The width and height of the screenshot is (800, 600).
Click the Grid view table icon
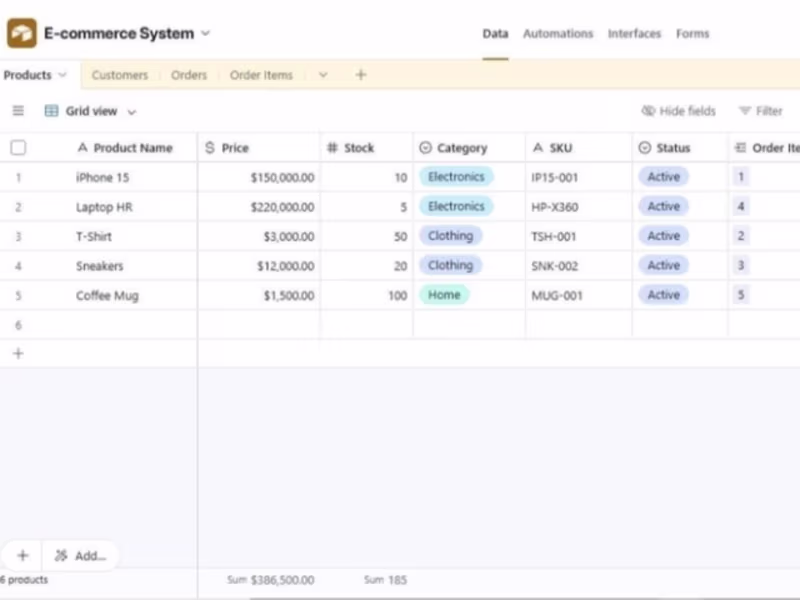pos(52,111)
